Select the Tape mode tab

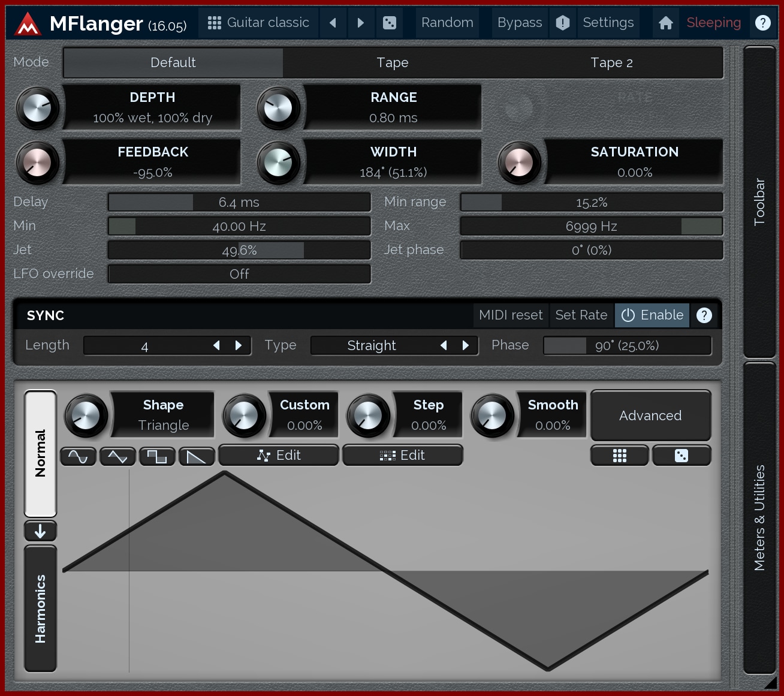[393, 63]
